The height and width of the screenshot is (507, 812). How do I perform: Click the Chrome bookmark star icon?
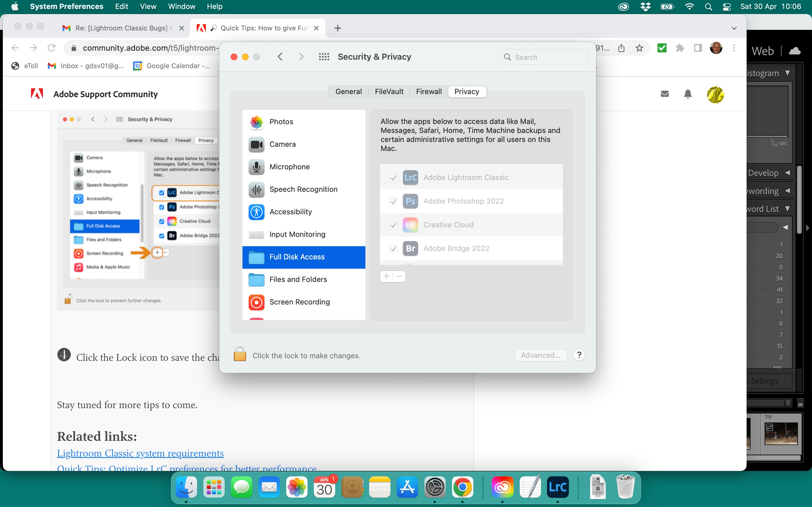[x=639, y=48]
